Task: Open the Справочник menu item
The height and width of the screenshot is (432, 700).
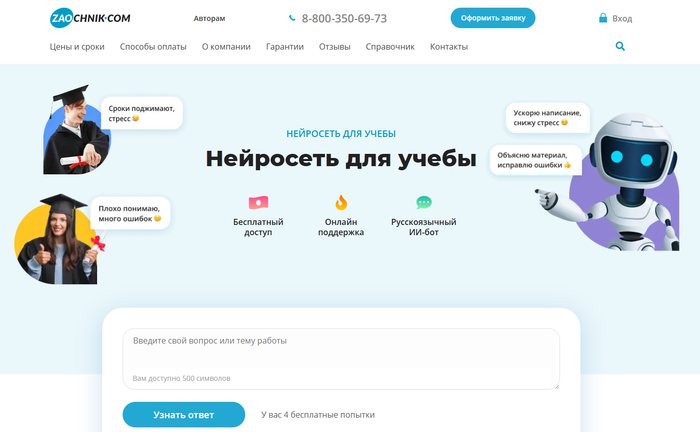Action: [390, 46]
